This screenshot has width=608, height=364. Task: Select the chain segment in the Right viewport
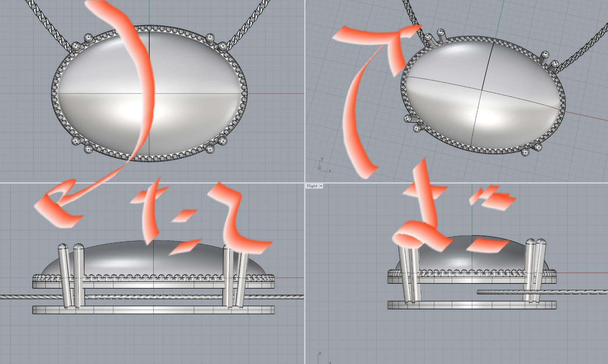(x=542, y=292)
